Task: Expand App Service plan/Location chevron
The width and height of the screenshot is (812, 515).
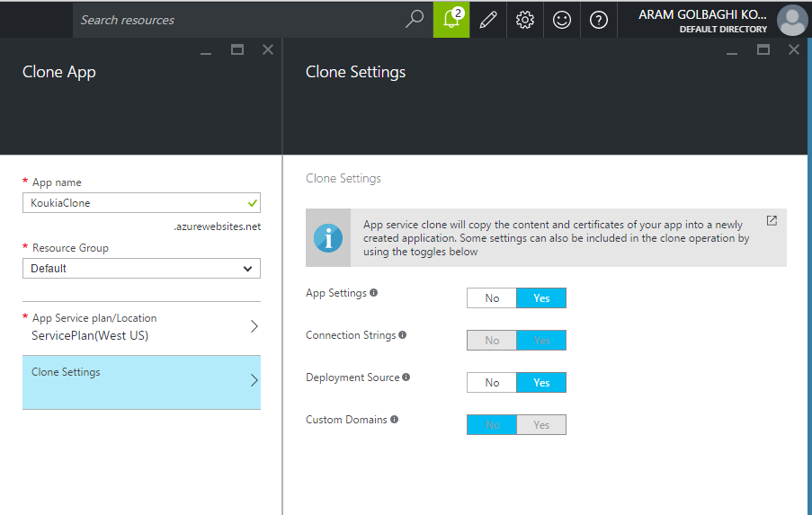Action: (254, 326)
